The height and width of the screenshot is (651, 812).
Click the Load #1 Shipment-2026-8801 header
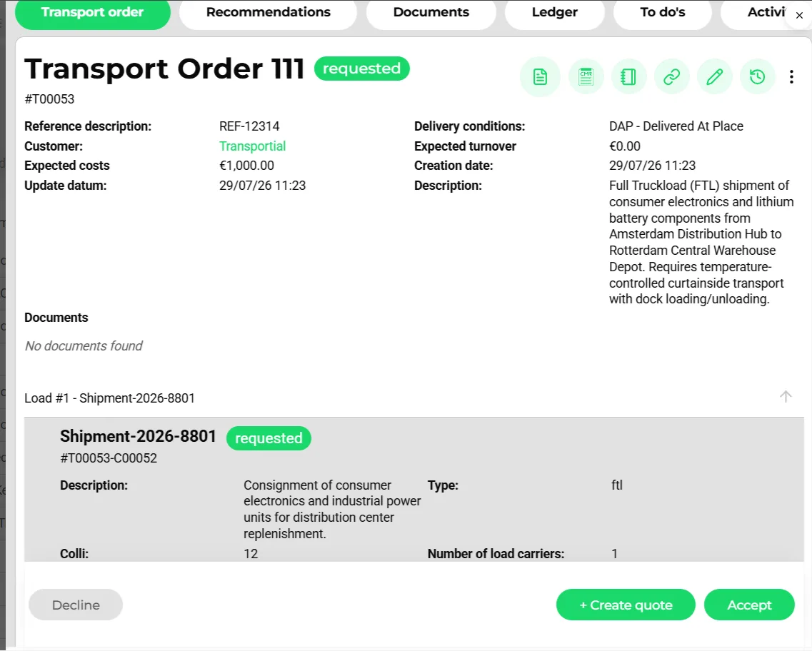click(x=110, y=398)
